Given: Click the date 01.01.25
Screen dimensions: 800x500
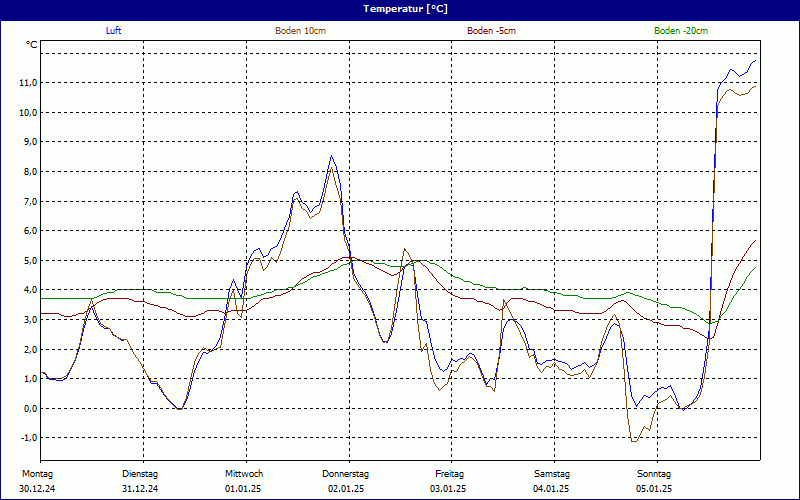Looking at the screenshot, I should 243,489.
